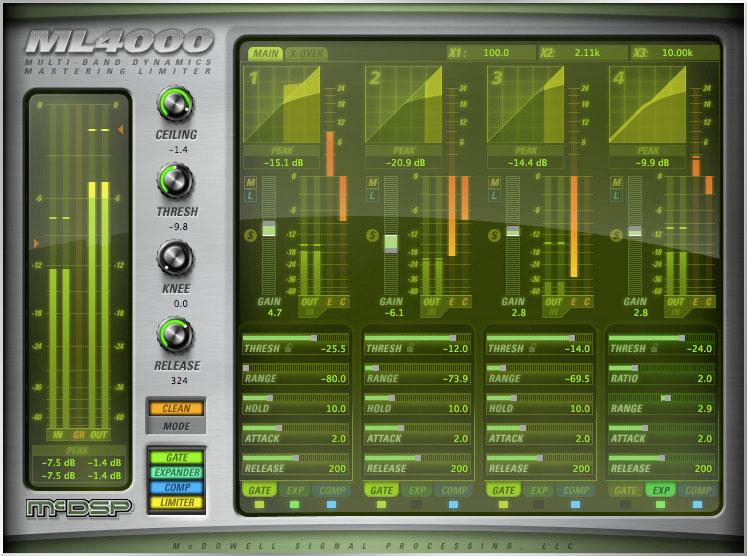Click the band 3 L button
Image resolution: width=747 pixels, height=556 pixels.
point(495,196)
